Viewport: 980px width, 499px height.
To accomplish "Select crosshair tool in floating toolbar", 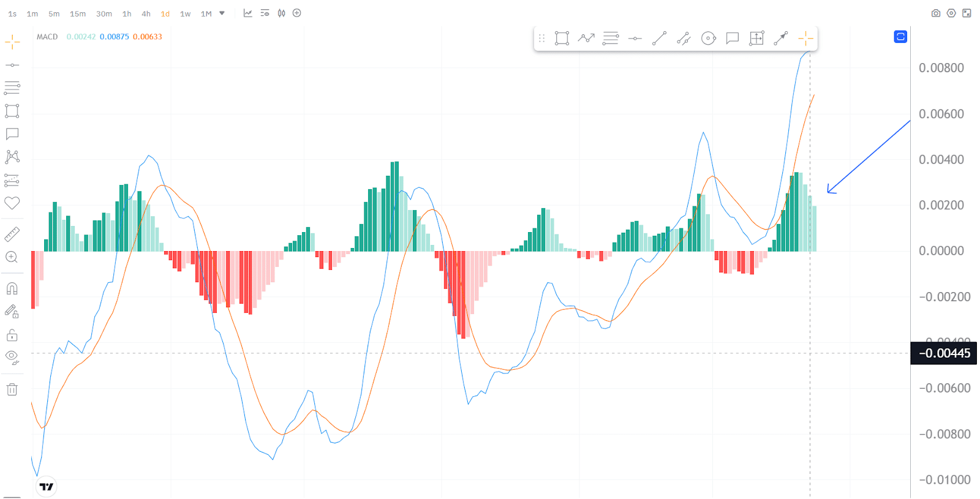I will [x=805, y=39].
